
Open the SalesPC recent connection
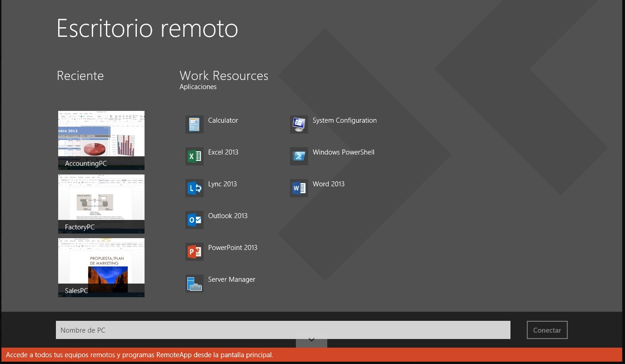[x=101, y=268]
